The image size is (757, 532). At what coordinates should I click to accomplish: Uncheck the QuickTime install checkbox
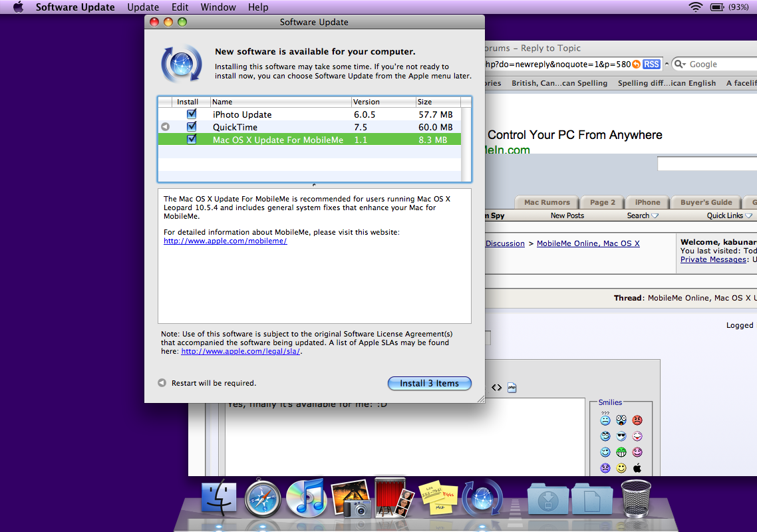pos(192,126)
